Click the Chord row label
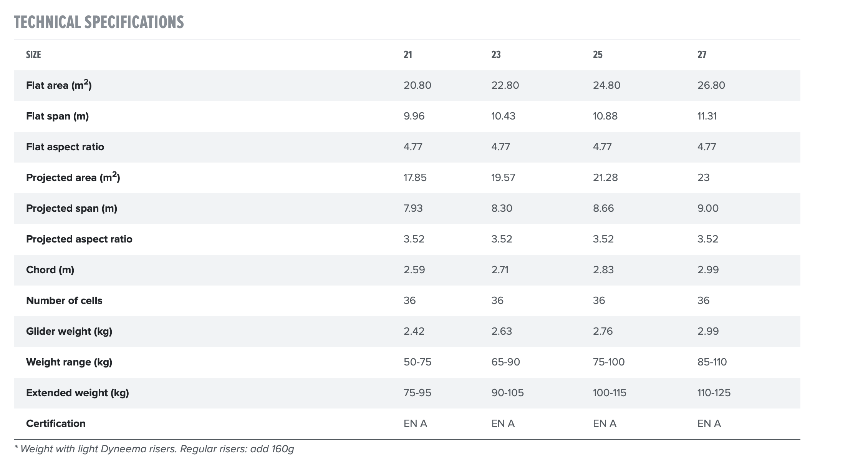868x465 pixels. coord(50,270)
